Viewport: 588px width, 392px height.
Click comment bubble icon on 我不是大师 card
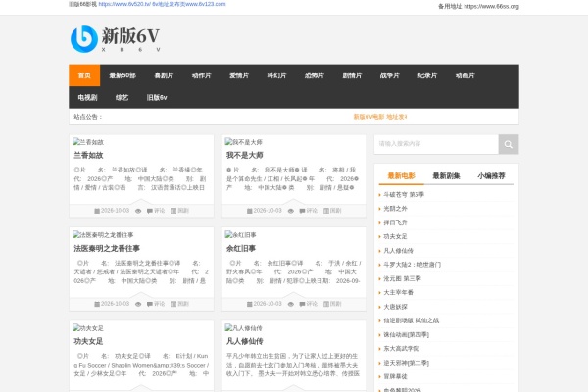click(x=302, y=211)
